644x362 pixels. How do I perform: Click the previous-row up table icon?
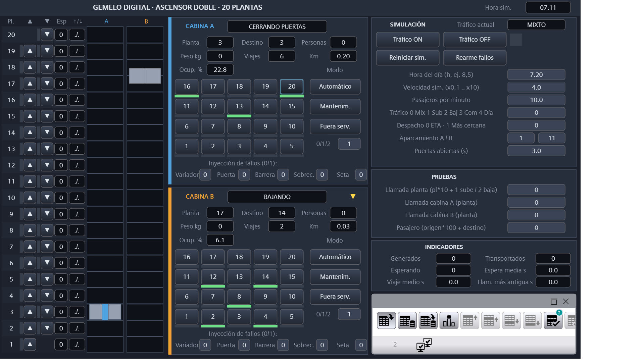[490, 321]
